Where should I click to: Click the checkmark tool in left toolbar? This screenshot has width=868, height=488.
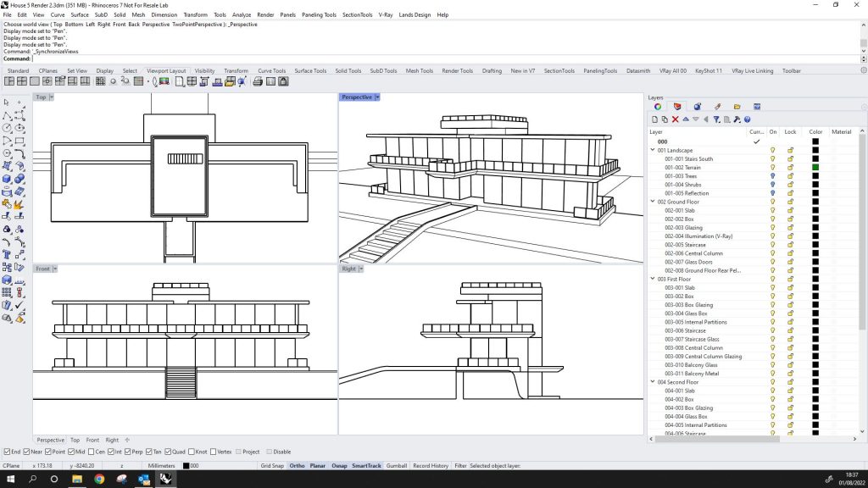(x=19, y=305)
